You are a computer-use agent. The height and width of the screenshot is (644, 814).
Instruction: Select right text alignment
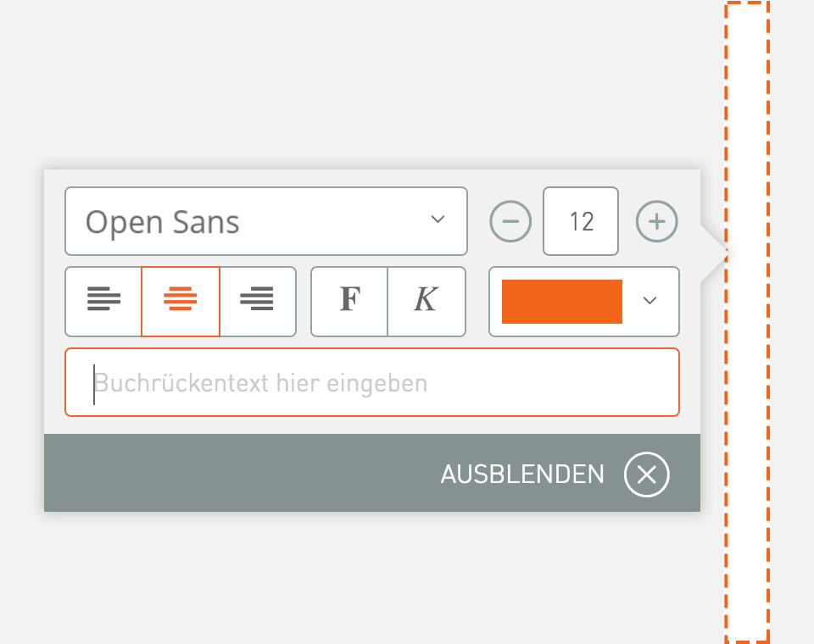point(257,301)
